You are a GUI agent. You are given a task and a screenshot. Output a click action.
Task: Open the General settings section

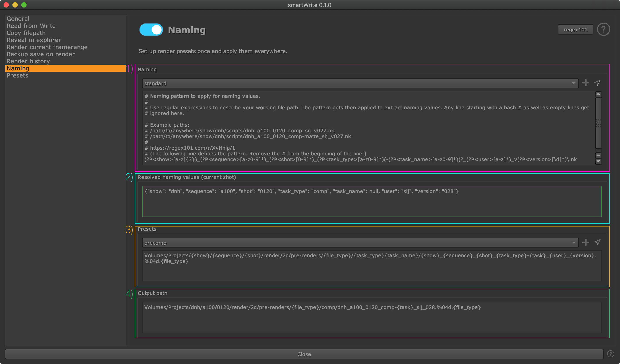[x=18, y=19]
